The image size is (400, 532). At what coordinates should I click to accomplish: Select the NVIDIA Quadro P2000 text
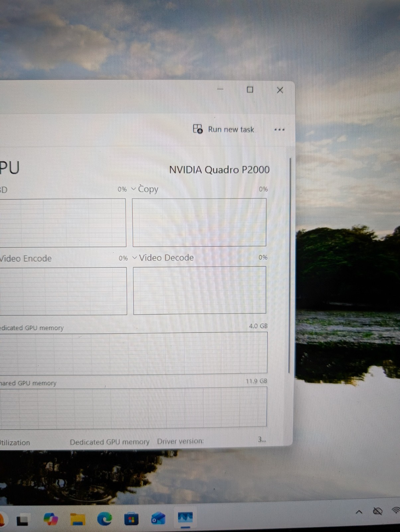tap(219, 170)
